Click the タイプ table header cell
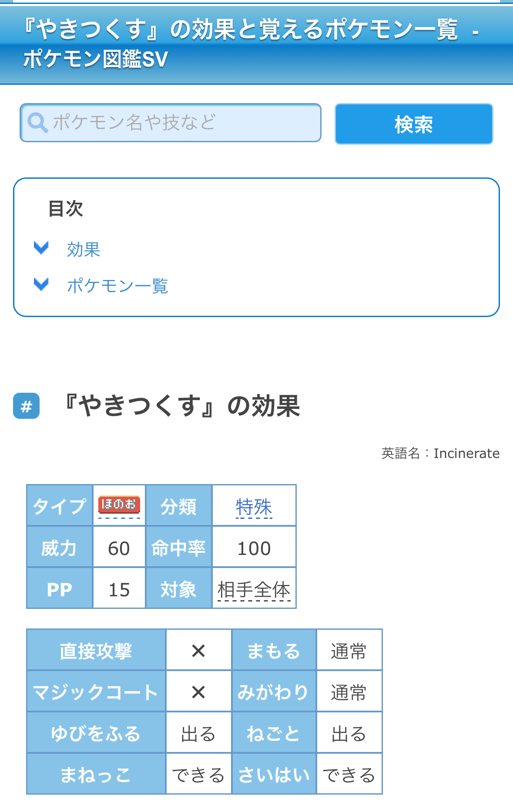513x812 pixels. point(60,506)
